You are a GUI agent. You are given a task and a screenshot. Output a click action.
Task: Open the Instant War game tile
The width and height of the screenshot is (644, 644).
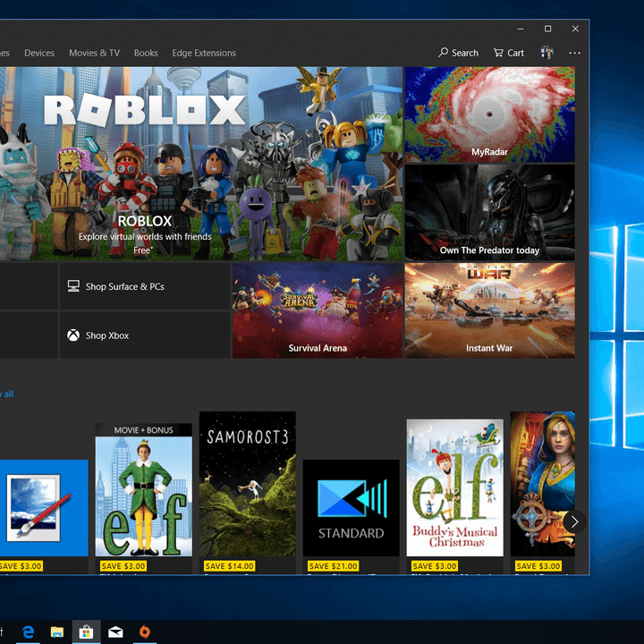pos(489,310)
